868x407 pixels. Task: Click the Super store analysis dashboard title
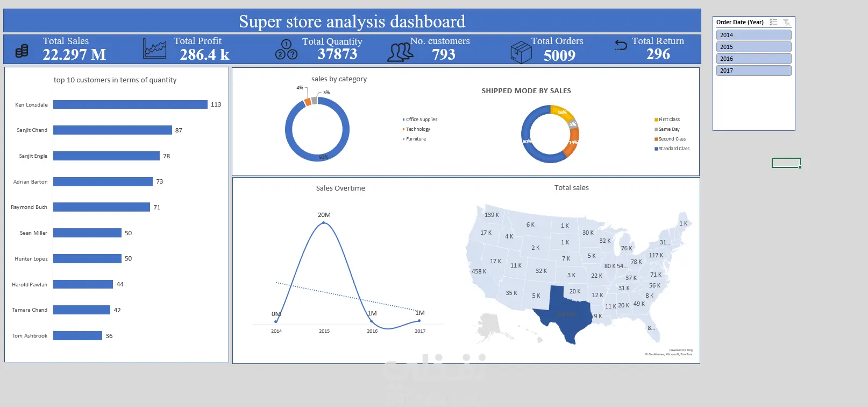(x=352, y=21)
